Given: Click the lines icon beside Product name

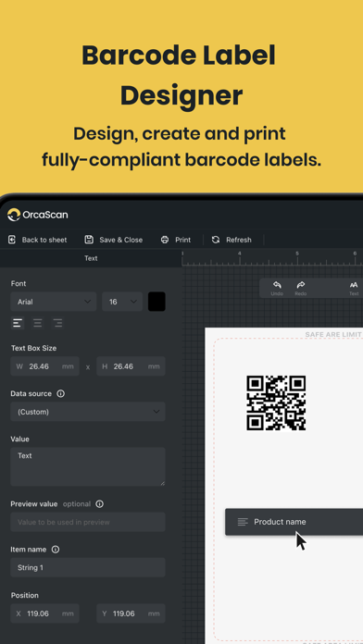Looking at the screenshot, I should (x=243, y=522).
